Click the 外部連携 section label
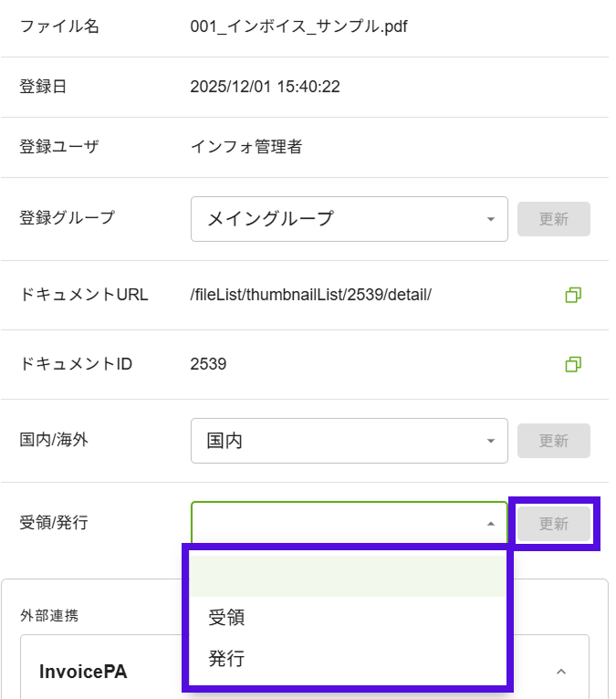 coord(48,615)
